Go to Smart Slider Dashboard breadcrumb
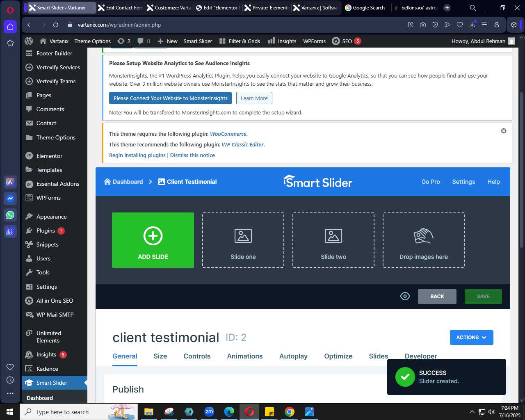Screen dimensions: 525x420 pos(123,182)
